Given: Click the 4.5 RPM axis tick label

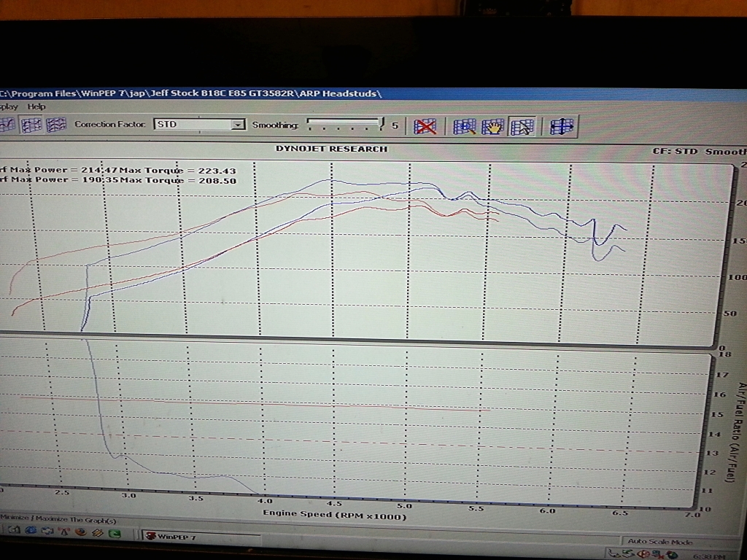Looking at the screenshot, I should pos(334,504).
